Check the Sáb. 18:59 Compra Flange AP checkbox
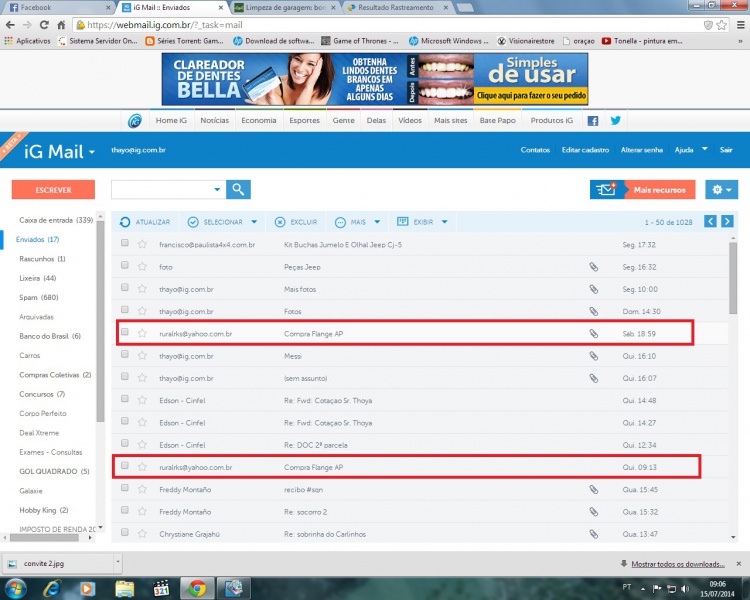 click(124, 332)
